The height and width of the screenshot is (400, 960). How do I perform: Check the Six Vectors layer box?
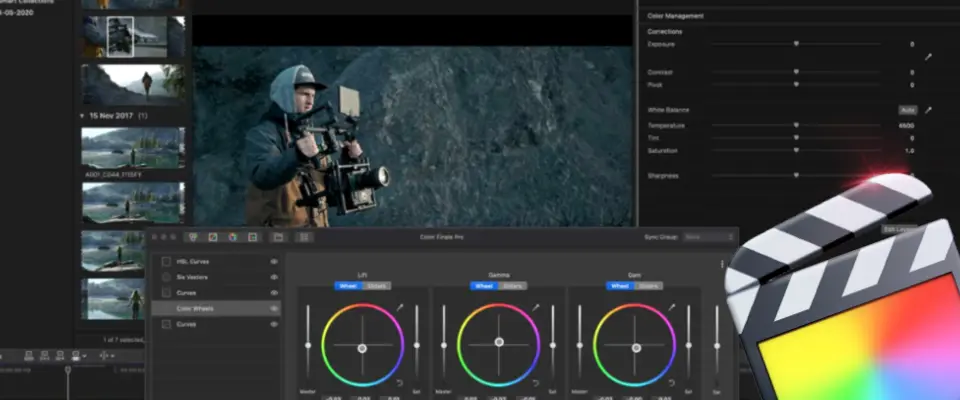(166, 277)
